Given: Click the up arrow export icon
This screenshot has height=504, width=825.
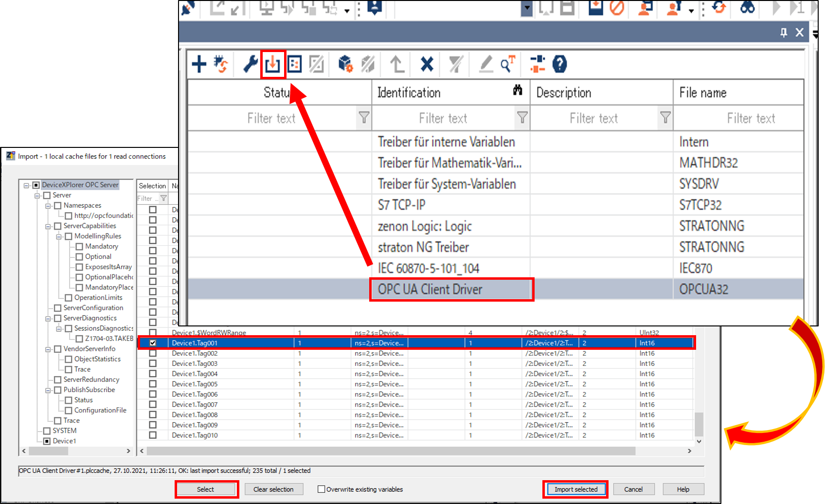Looking at the screenshot, I should pyautogui.click(x=397, y=64).
